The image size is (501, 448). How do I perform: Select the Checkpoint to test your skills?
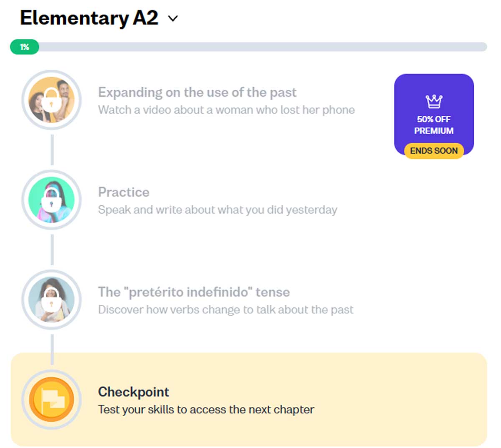click(x=134, y=392)
